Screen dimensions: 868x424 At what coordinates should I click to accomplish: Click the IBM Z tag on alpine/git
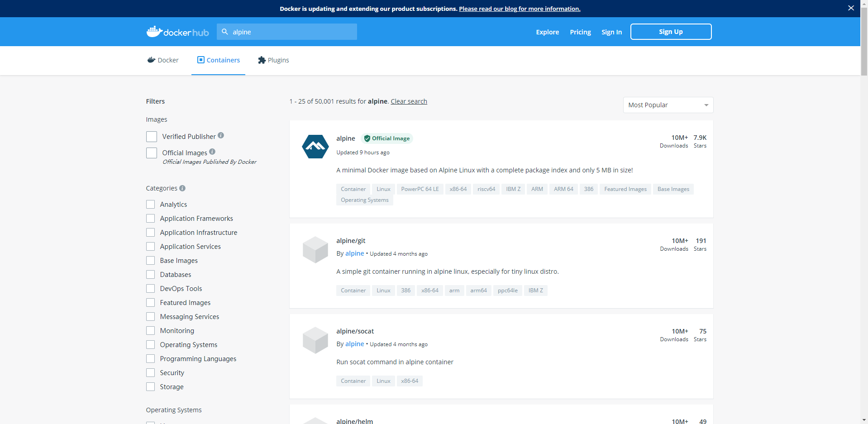click(536, 291)
